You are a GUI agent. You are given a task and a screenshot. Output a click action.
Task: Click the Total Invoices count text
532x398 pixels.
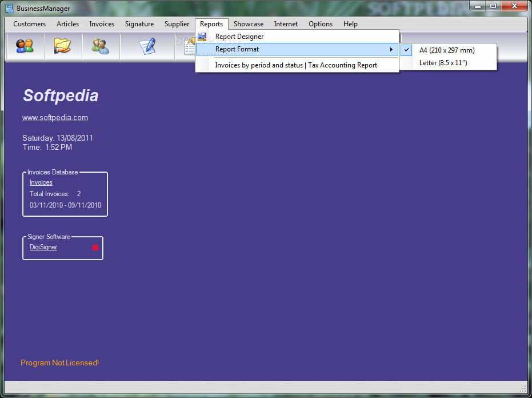pos(55,194)
